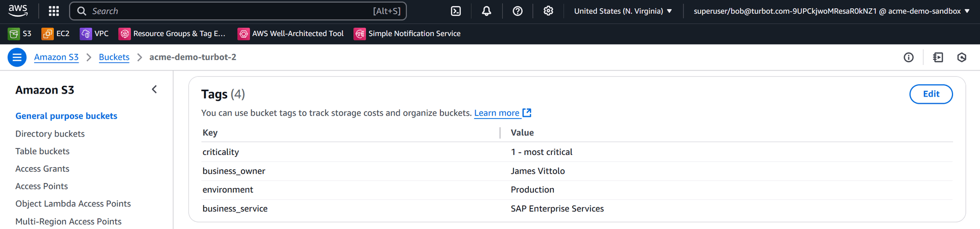This screenshot has width=980, height=229.
Task: Click the acme-demo-turbot-2 breadcrumb text
Action: click(x=193, y=57)
